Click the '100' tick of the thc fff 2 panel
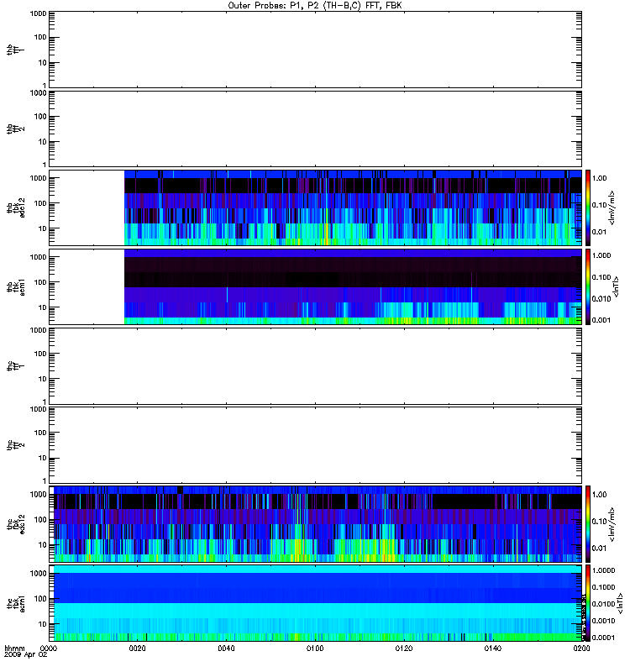This screenshot has height=672, width=630. pyautogui.click(x=40, y=433)
